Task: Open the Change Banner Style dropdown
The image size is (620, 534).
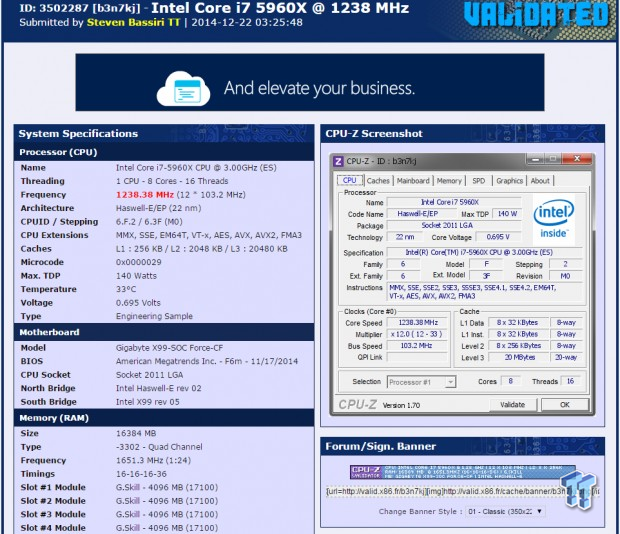Action: coord(505,511)
